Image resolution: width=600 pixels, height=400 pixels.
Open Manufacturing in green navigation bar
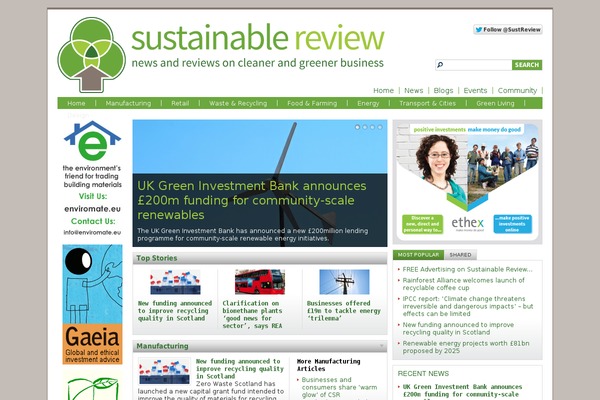(128, 103)
